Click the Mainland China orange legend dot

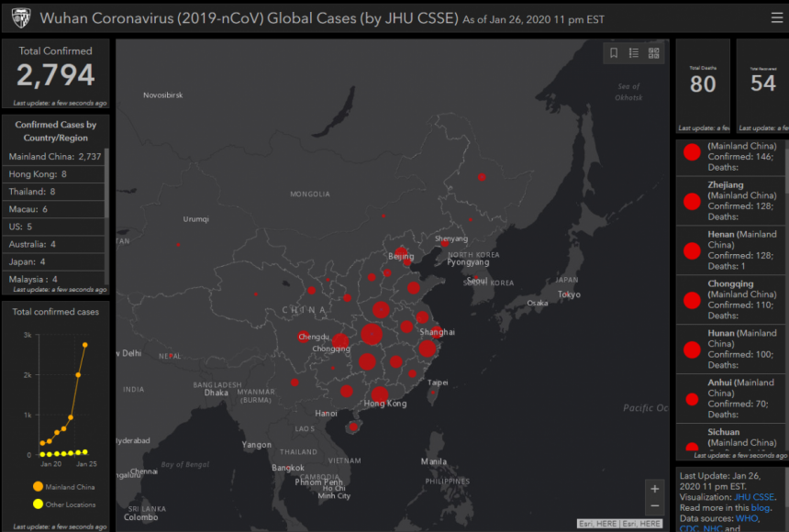tap(38, 487)
